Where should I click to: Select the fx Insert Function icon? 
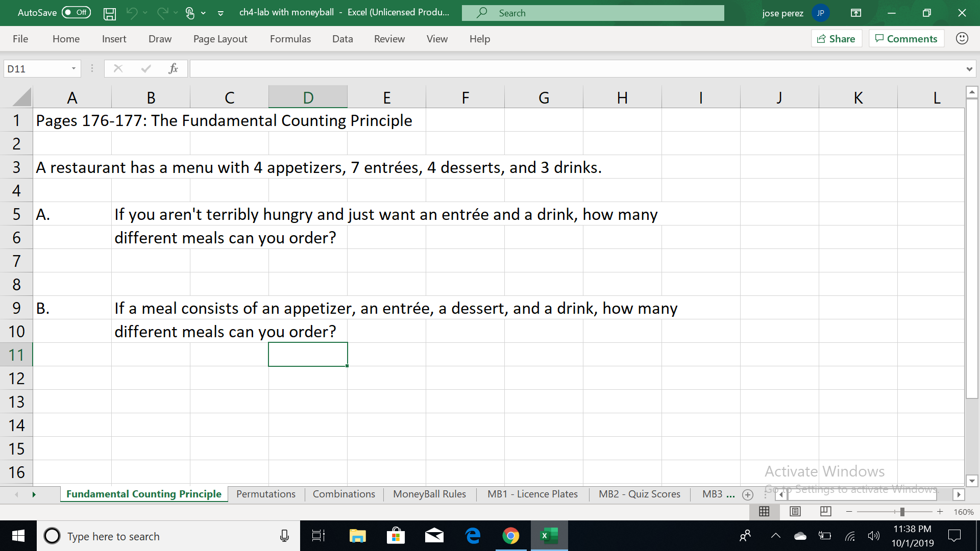pos(174,68)
